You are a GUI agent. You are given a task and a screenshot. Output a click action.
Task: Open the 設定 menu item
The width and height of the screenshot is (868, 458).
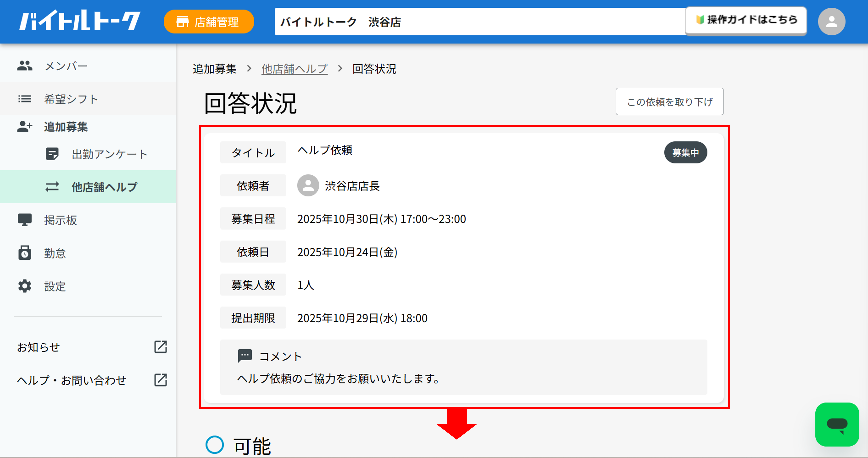(x=88, y=286)
